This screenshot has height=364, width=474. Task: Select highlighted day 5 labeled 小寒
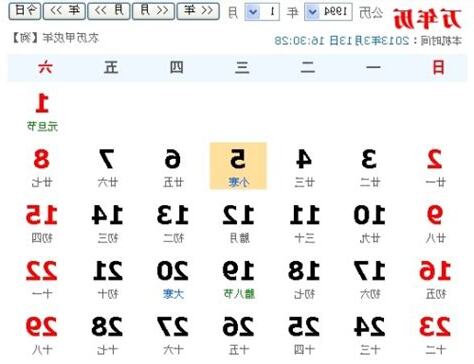238,166
